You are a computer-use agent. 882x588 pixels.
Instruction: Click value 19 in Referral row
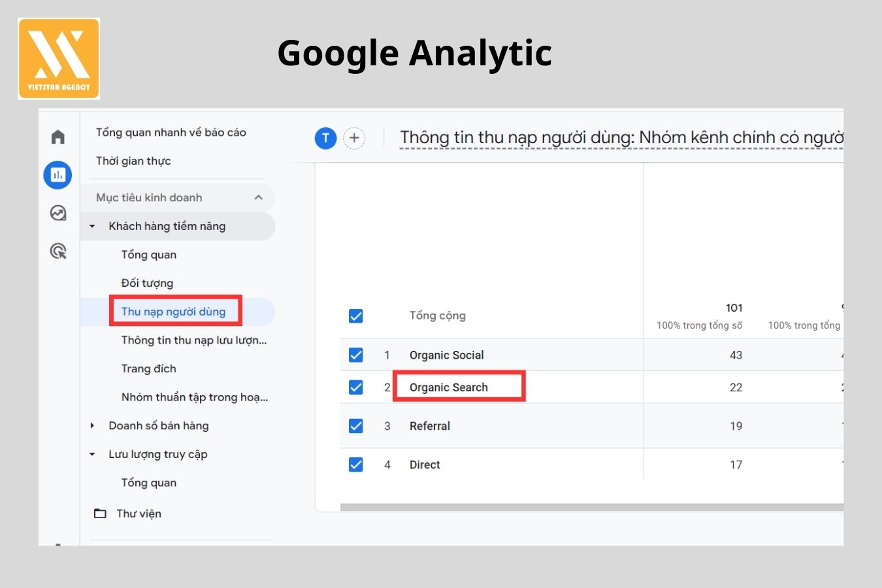[736, 426]
